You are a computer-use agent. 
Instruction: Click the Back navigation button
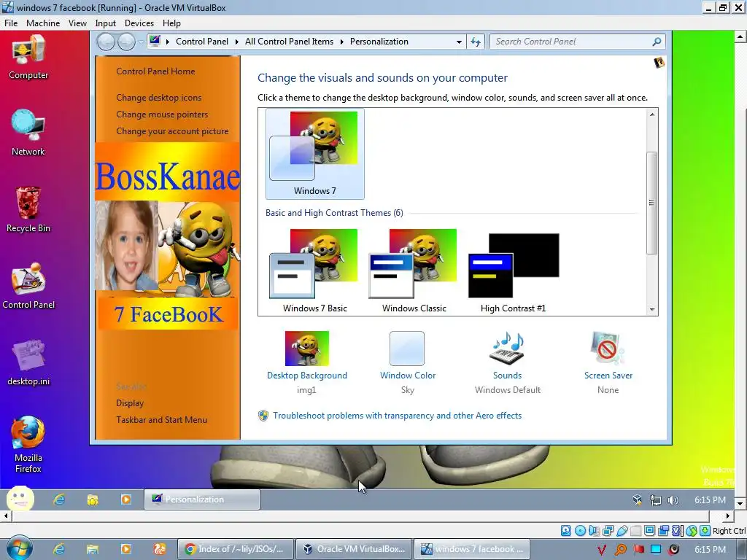(106, 42)
